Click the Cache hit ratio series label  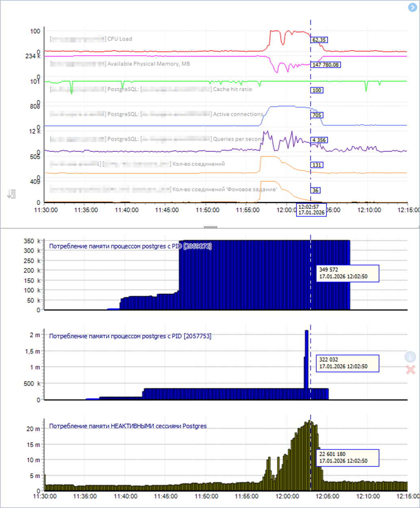tap(232, 89)
